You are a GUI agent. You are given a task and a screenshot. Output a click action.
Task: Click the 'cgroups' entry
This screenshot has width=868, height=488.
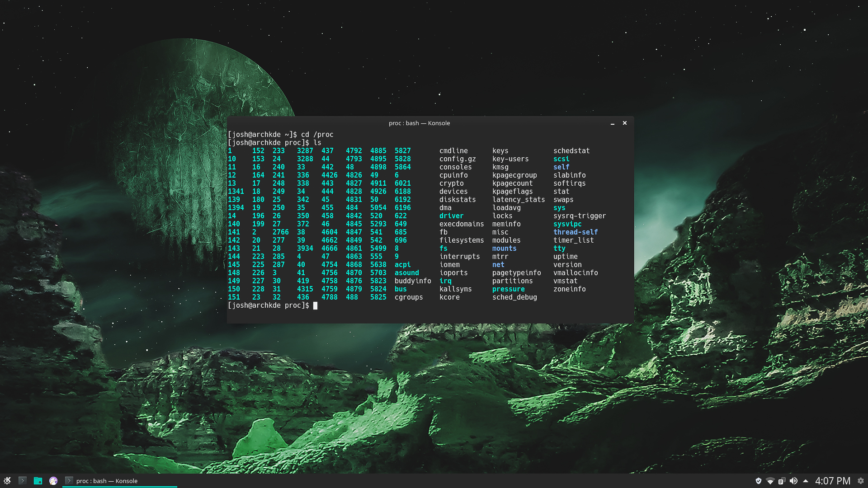coord(409,297)
